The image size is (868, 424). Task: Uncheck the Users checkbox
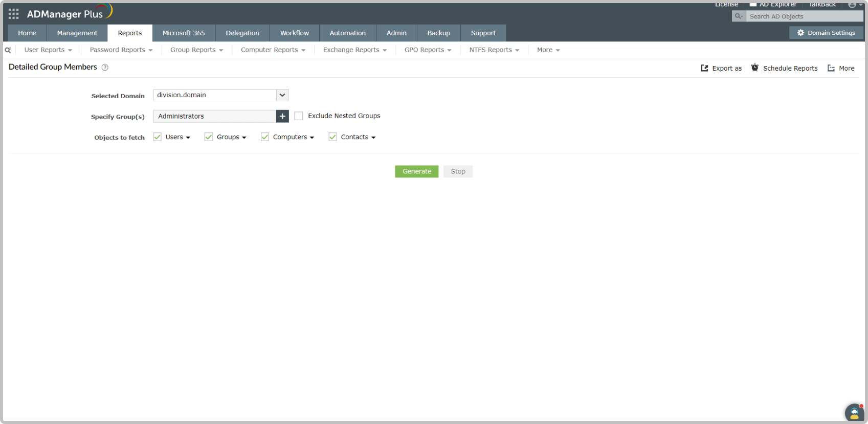pos(158,137)
